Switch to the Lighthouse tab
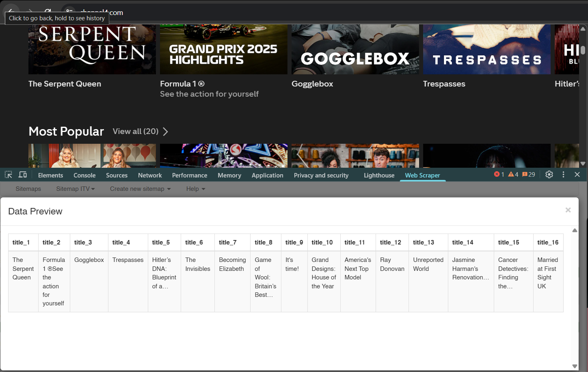The height and width of the screenshot is (372, 588). tap(379, 175)
